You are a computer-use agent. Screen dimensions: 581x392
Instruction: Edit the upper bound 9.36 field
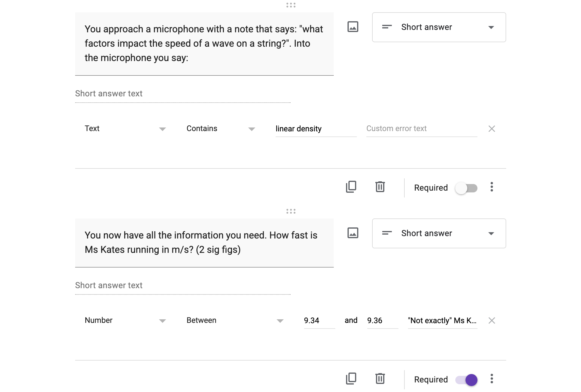[x=383, y=321]
